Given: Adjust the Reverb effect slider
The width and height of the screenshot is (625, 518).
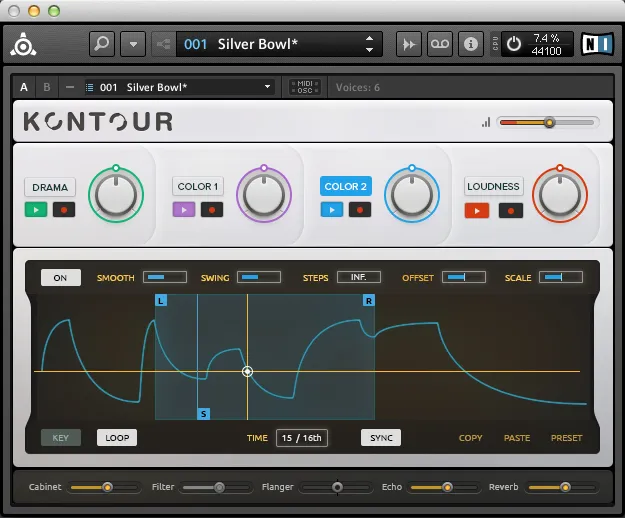Looking at the screenshot, I should coord(562,487).
